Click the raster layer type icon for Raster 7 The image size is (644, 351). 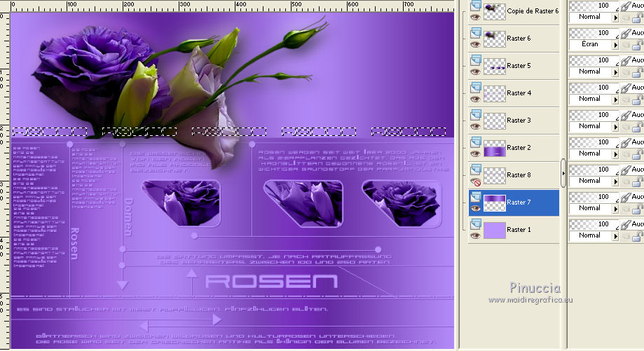pos(476,197)
